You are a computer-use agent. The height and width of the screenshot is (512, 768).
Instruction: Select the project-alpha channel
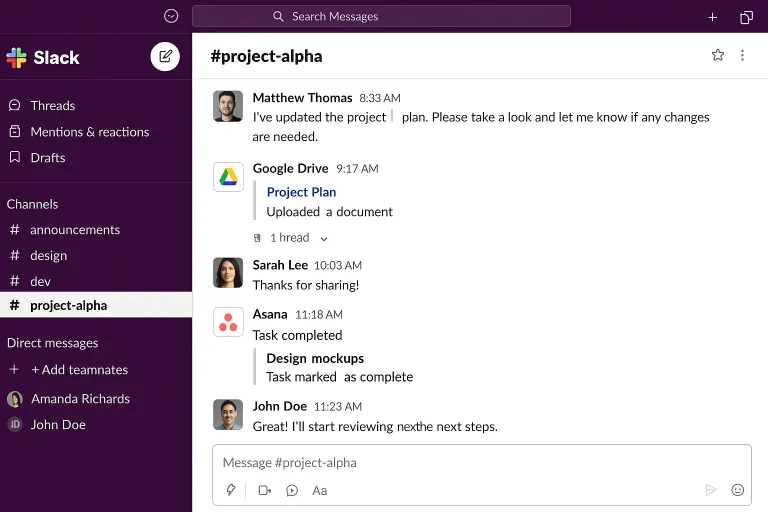tap(96, 305)
